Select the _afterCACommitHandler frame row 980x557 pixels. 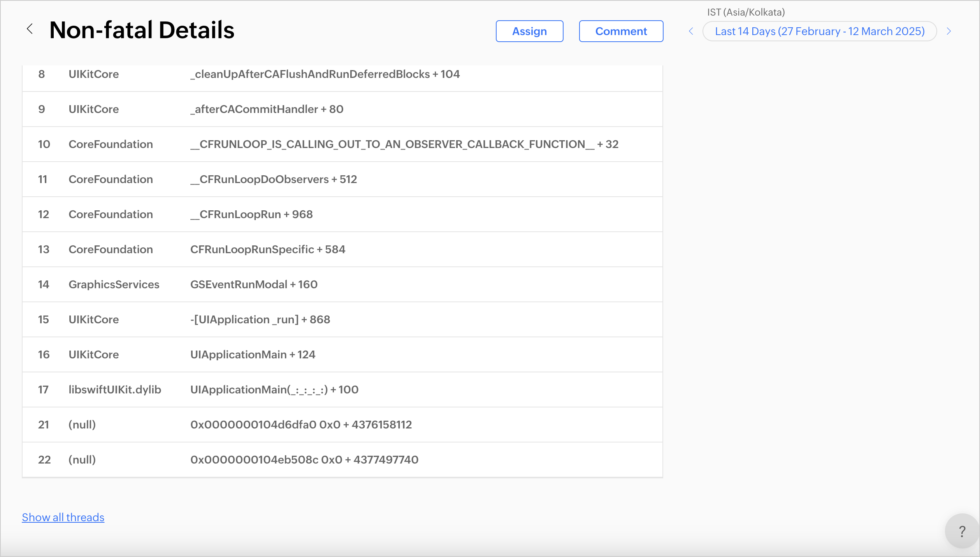267,109
